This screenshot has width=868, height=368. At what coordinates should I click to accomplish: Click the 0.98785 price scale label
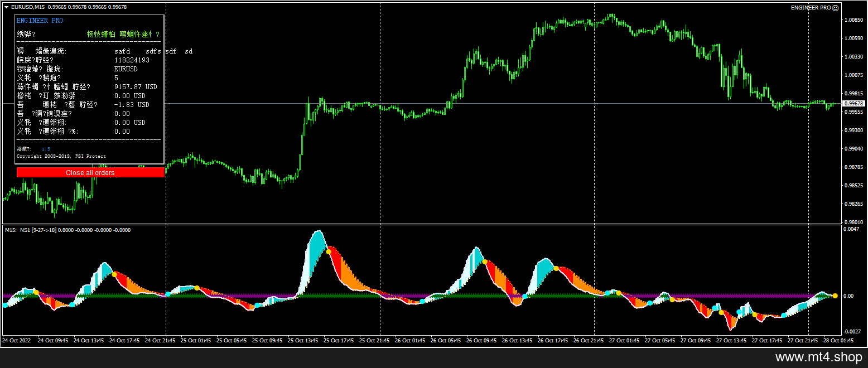pyautogui.click(x=855, y=167)
